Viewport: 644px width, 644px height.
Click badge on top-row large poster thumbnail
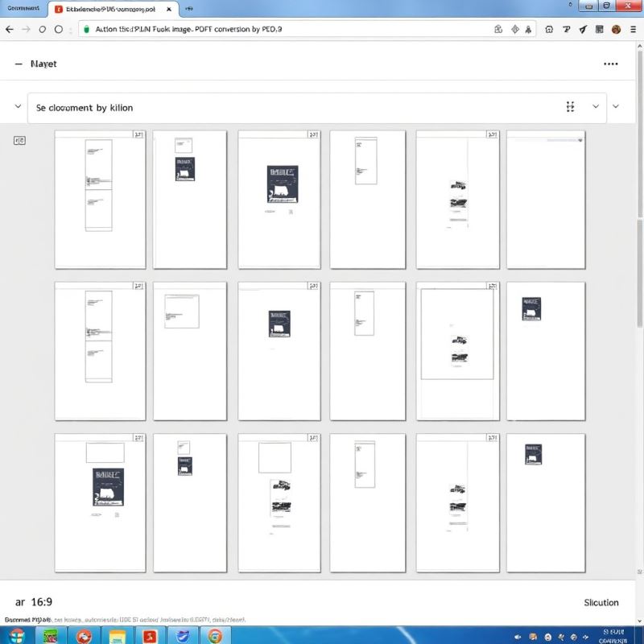(313, 134)
